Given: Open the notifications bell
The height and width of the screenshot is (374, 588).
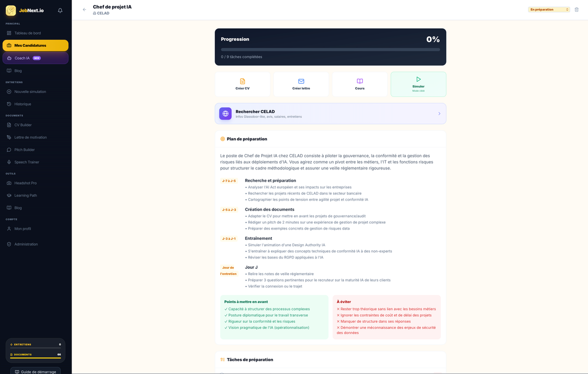Looking at the screenshot, I should 60,10.
